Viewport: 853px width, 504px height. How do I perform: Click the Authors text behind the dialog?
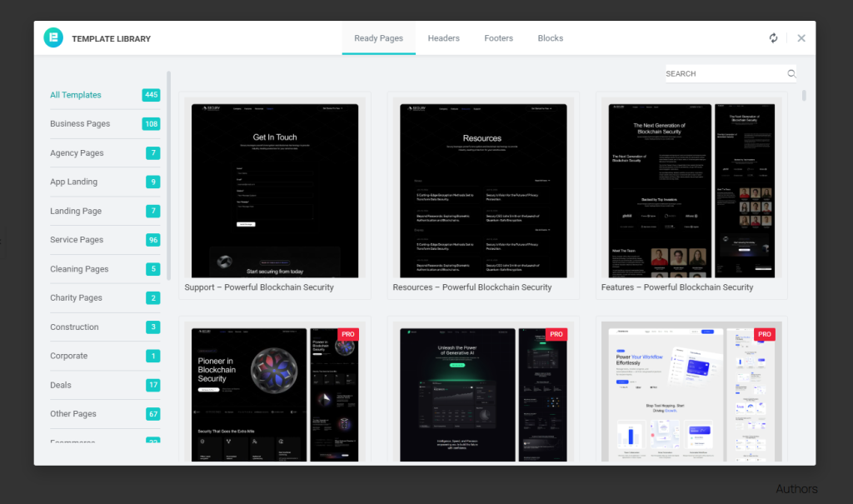[x=796, y=489]
